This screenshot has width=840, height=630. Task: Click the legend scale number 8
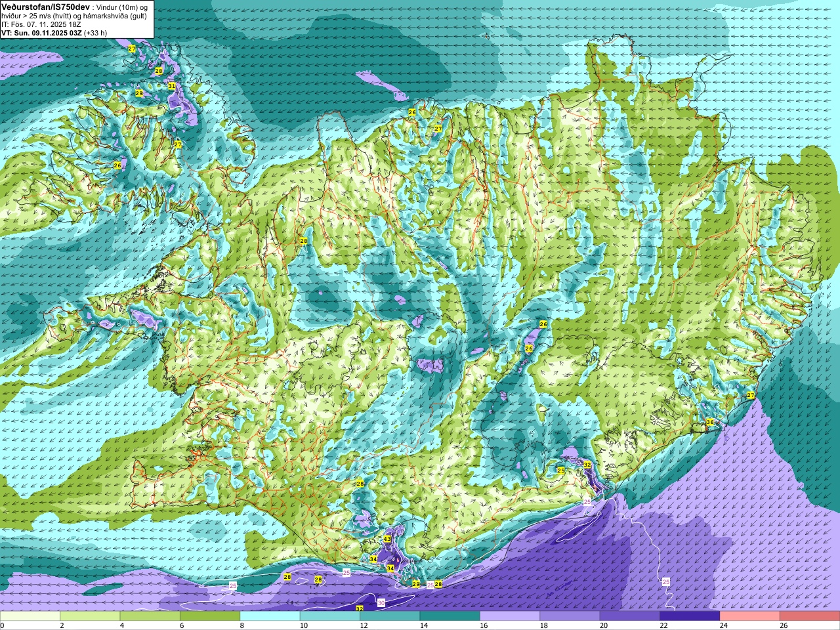coord(242,625)
